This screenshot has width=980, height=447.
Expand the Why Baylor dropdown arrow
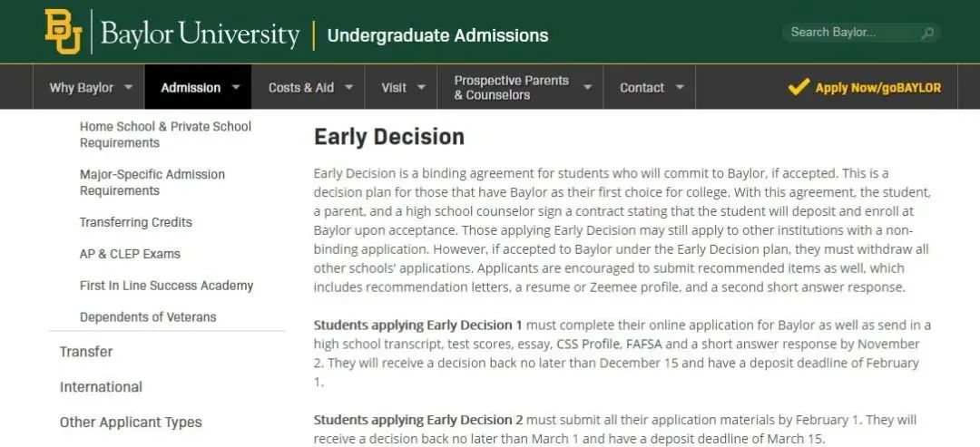128,88
